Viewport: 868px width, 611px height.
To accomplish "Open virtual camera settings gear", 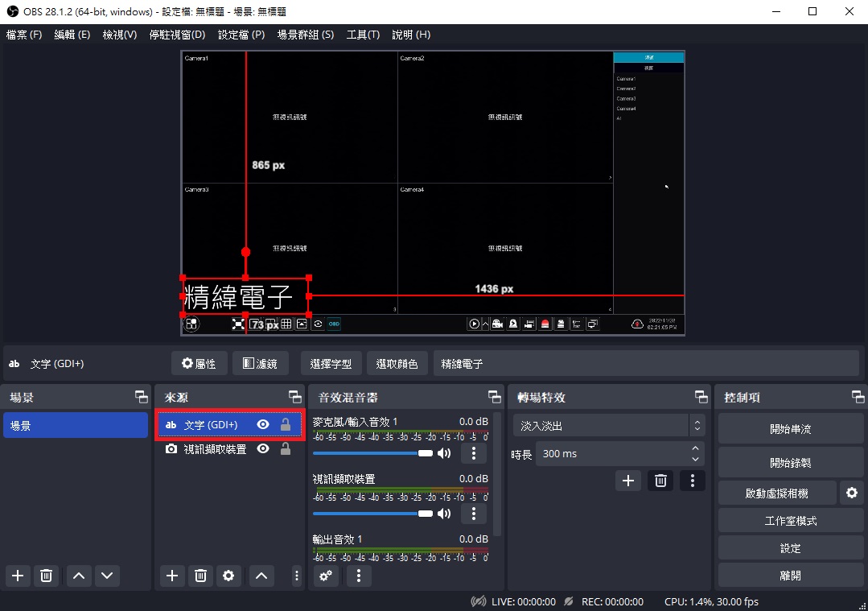I will click(852, 493).
